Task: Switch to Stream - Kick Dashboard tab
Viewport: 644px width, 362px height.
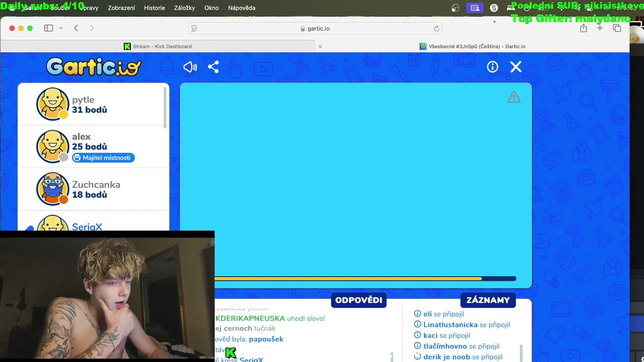Action: click(157, 46)
